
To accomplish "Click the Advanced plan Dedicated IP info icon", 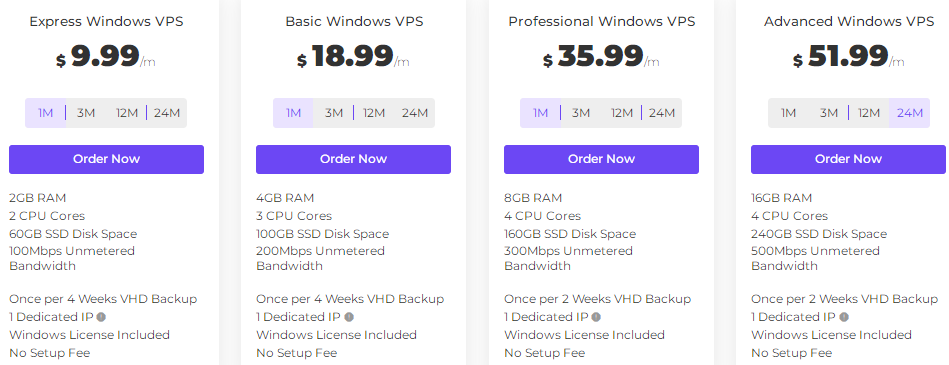I will [844, 317].
